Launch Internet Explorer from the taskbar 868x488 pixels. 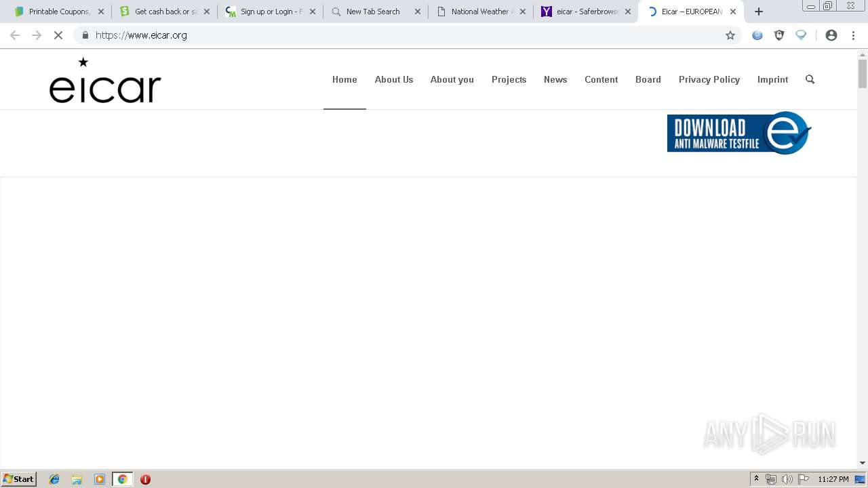click(x=54, y=479)
